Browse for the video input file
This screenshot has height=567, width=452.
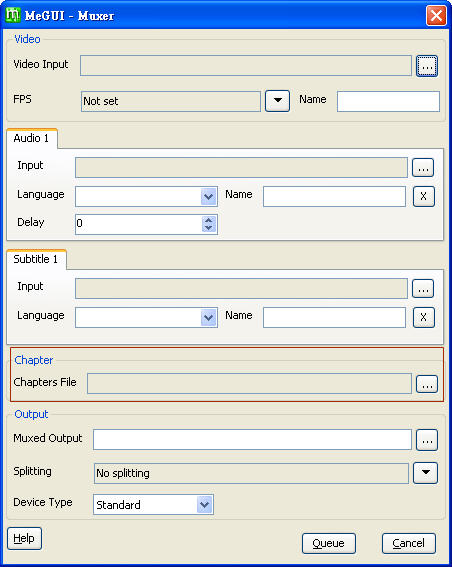427,66
